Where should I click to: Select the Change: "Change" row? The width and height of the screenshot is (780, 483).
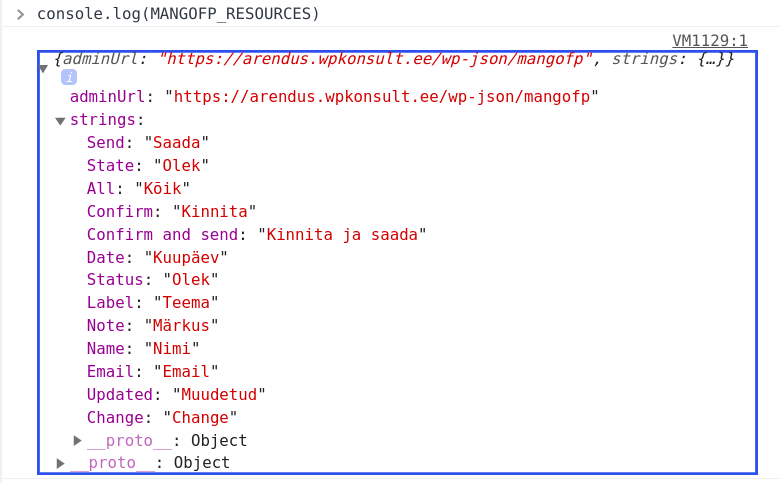tap(162, 418)
